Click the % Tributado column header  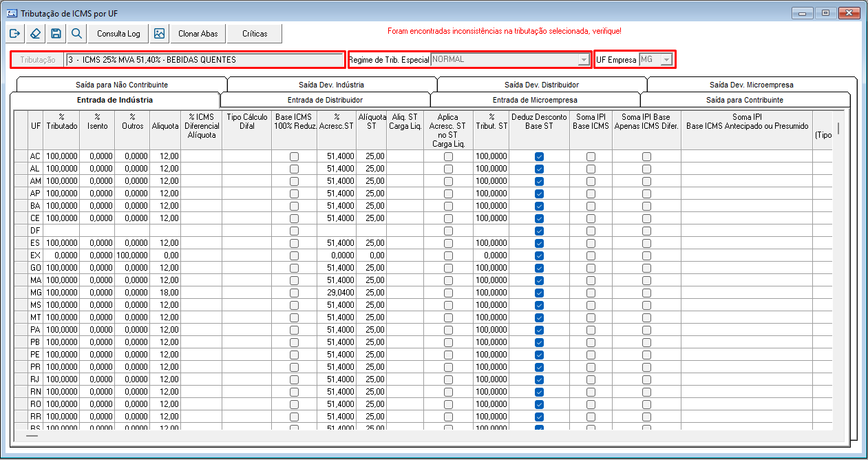pyautogui.click(x=62, y=130)
